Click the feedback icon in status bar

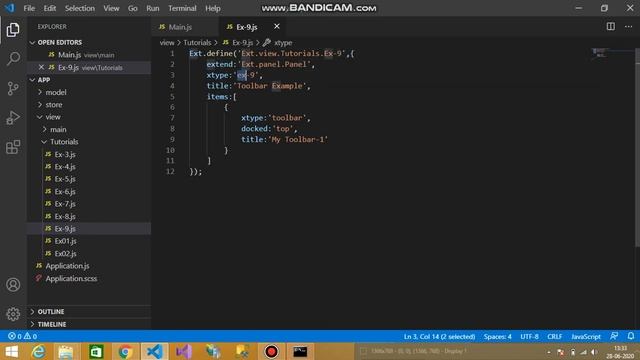point(614,336)
